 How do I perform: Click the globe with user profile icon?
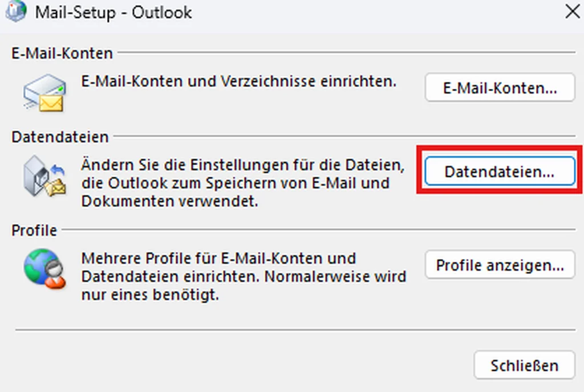tap(44, 268)
